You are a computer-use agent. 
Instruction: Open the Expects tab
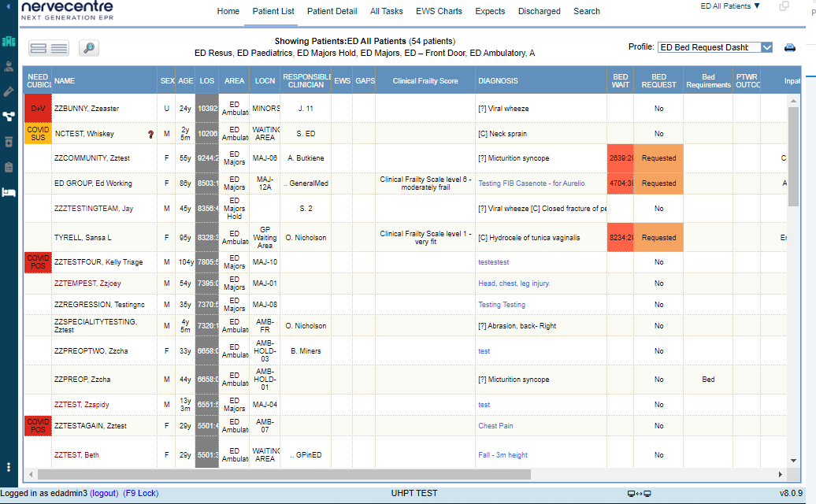tap(490, 12)
